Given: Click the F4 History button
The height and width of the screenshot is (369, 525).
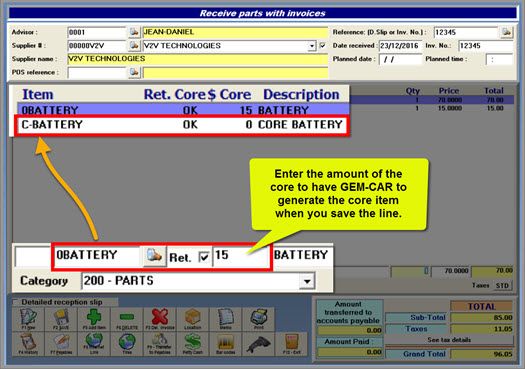Looking at the screenshot, I should [x=28, y=344].
